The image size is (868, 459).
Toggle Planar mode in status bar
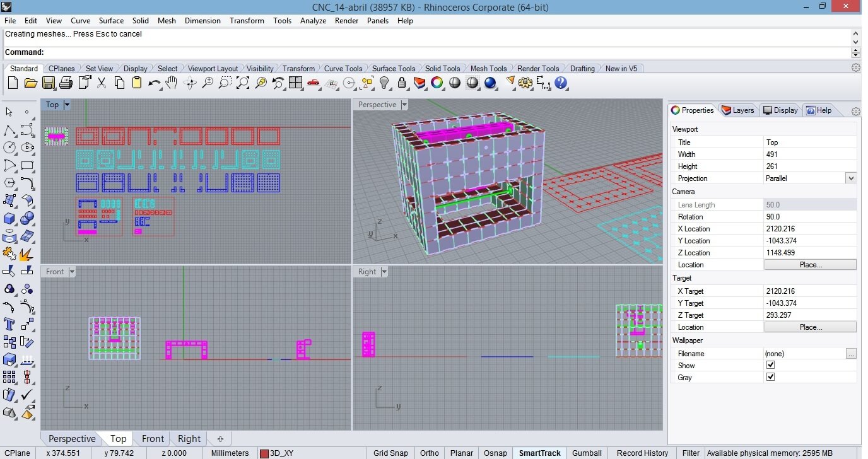(462, 453)
